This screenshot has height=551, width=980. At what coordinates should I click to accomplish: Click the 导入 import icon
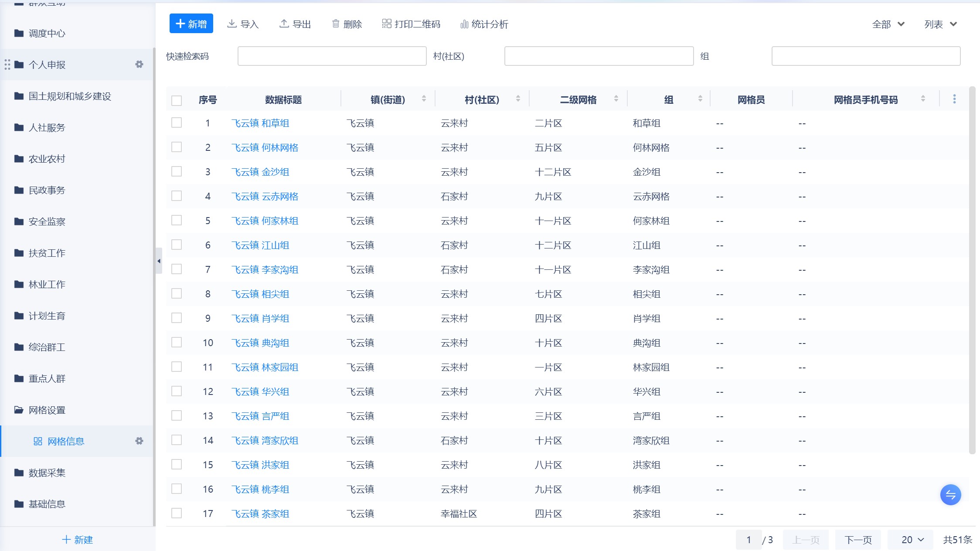(x=232, y=24)
